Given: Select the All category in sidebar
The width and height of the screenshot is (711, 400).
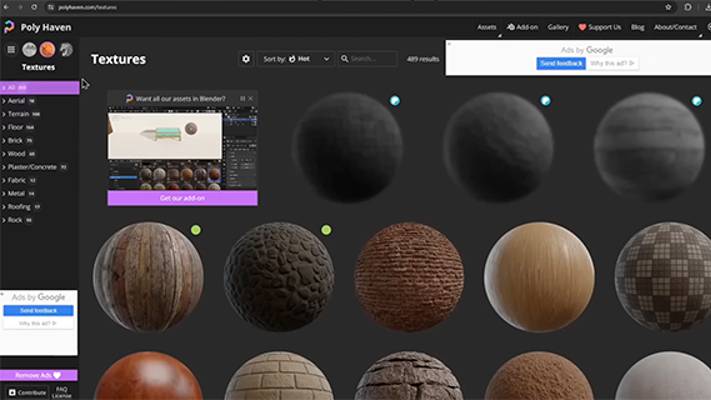Looking at the screenshot, I should coord(39,88).
